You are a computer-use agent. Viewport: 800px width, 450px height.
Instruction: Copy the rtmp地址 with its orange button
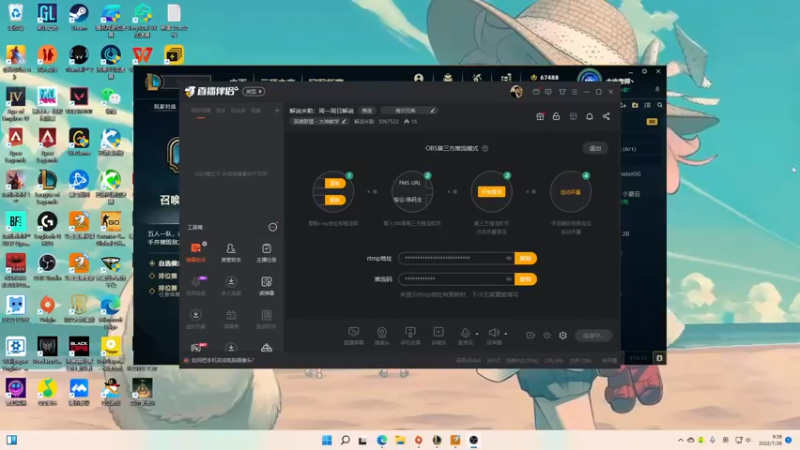point(526,258)
